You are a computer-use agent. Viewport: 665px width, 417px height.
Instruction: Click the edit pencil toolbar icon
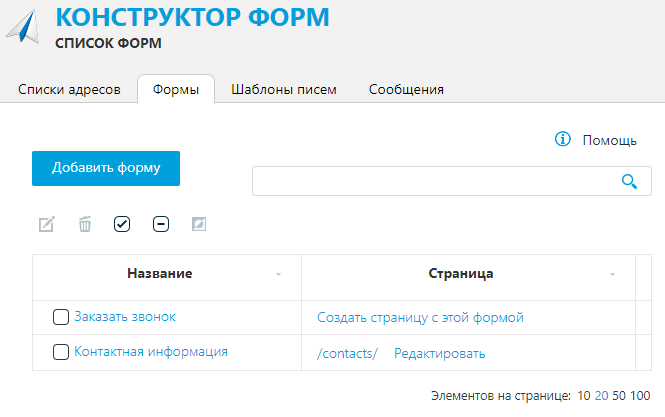click(x=47, y=224)
